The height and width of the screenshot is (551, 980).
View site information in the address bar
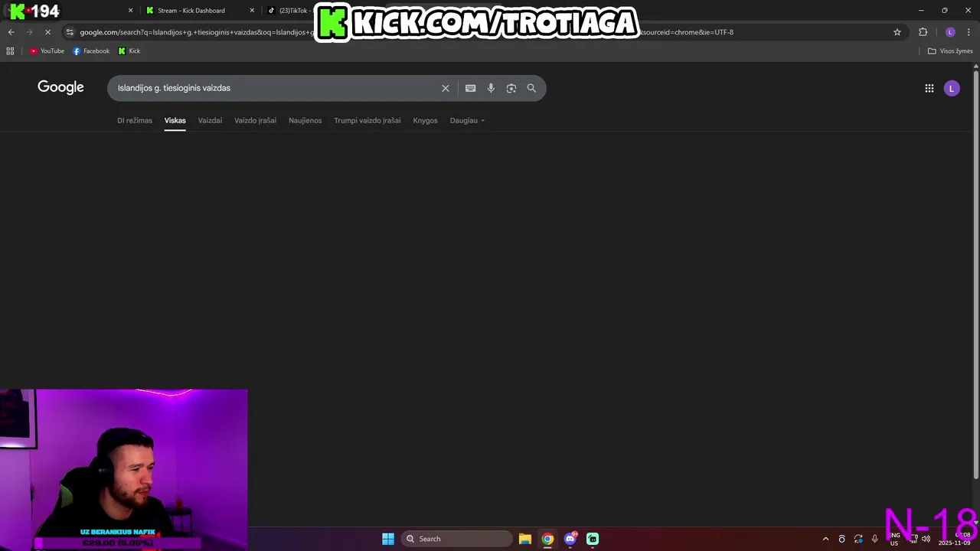pos(70,32)
